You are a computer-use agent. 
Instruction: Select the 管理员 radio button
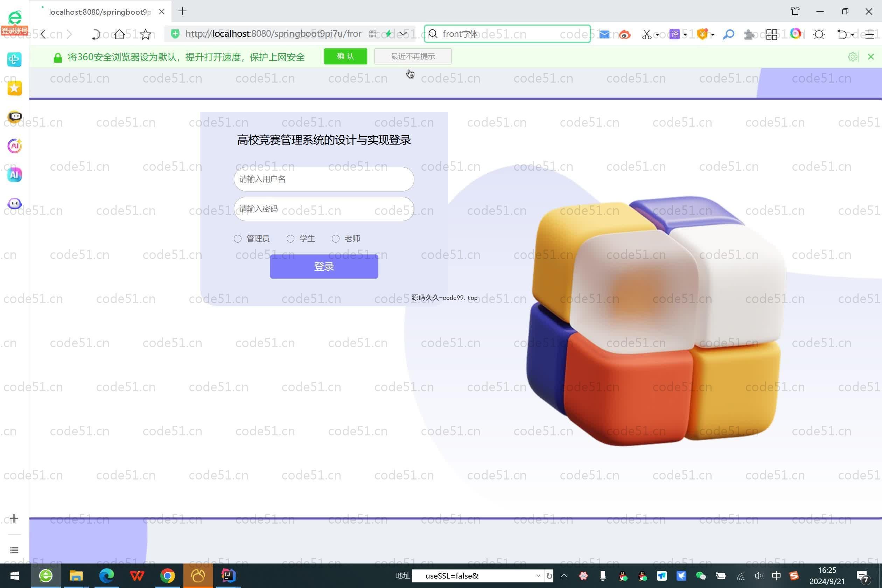[x=237, y=239]
